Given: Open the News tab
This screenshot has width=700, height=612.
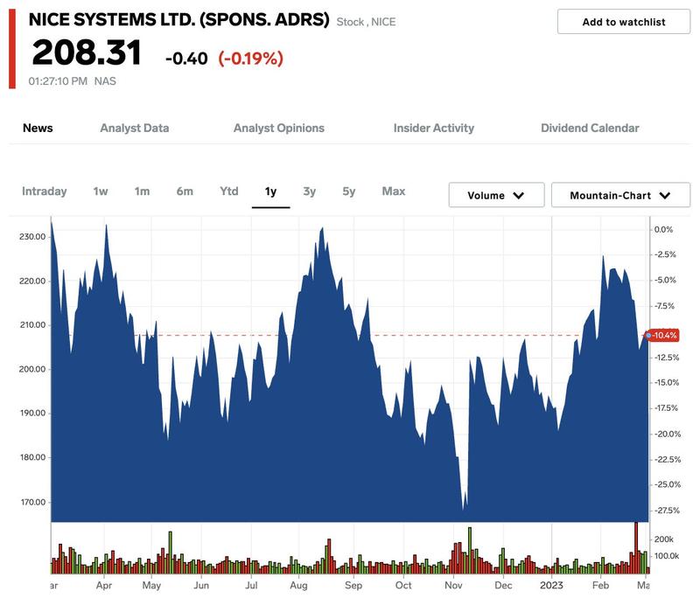Looking at the screenshot, I should click(x=38, y=128).
